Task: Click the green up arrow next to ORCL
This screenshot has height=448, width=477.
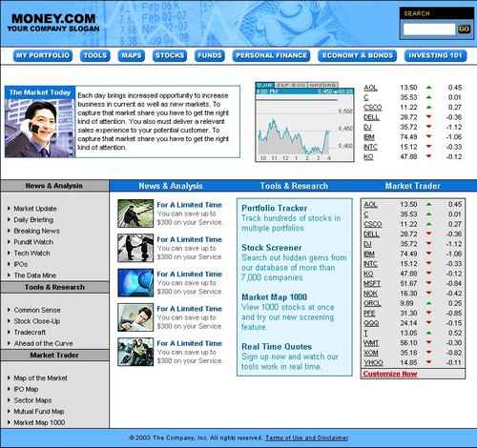Action: pyautogui.click(x=429, y=303)
